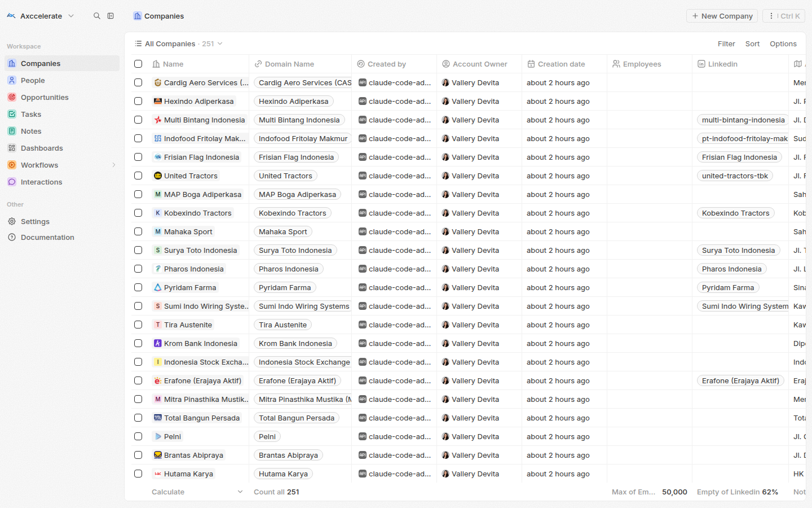812x508 pixels.
Task: Click the list view icon beside All Companies
Action: [x=138, y=43]
